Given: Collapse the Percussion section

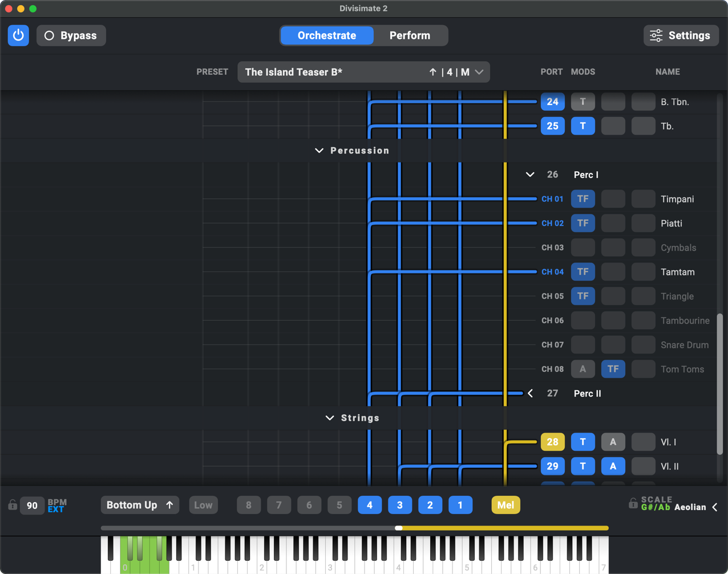Looking at the screenshot, I should [x=319, y=150].
